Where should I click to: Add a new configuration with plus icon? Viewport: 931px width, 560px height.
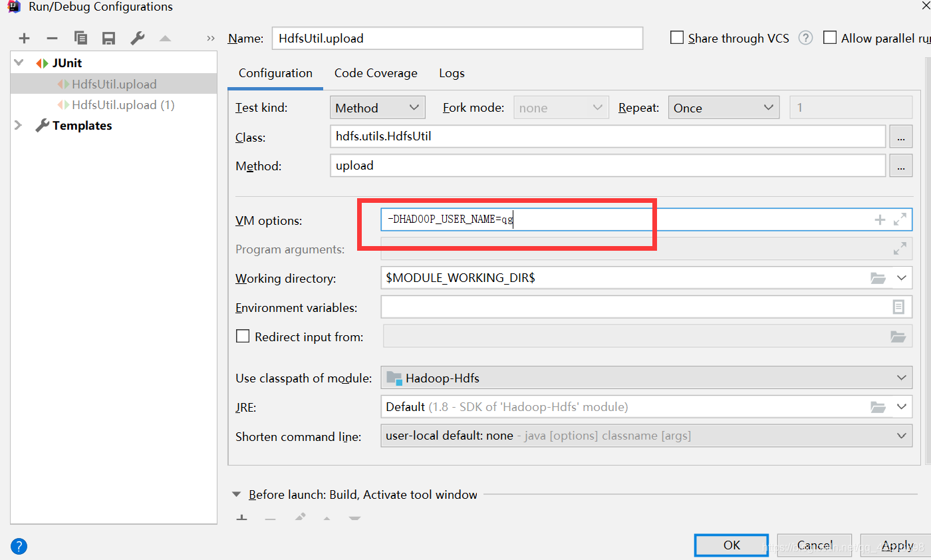[x=25, y=39]
